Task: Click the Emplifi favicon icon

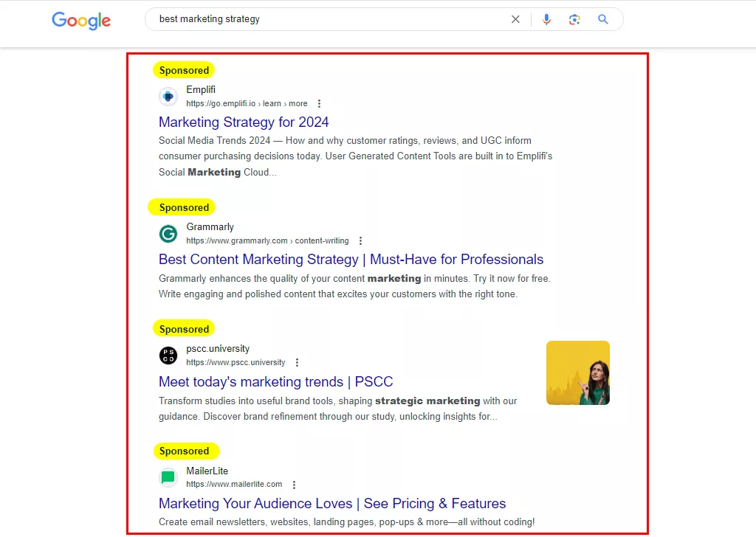Action: [x=168, y=97]
